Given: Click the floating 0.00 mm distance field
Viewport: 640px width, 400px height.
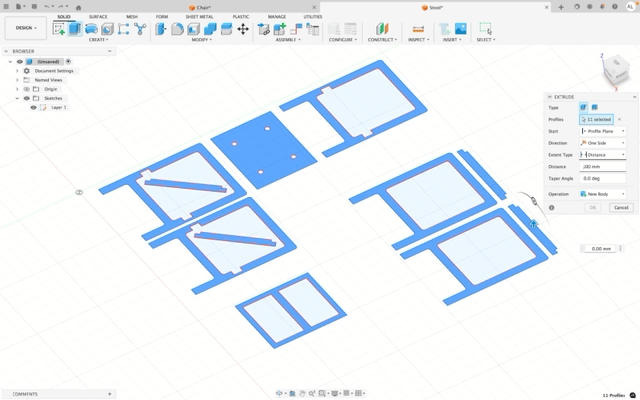Looking at the screenshot, I should pyautogui.click(x=600, y=248).
